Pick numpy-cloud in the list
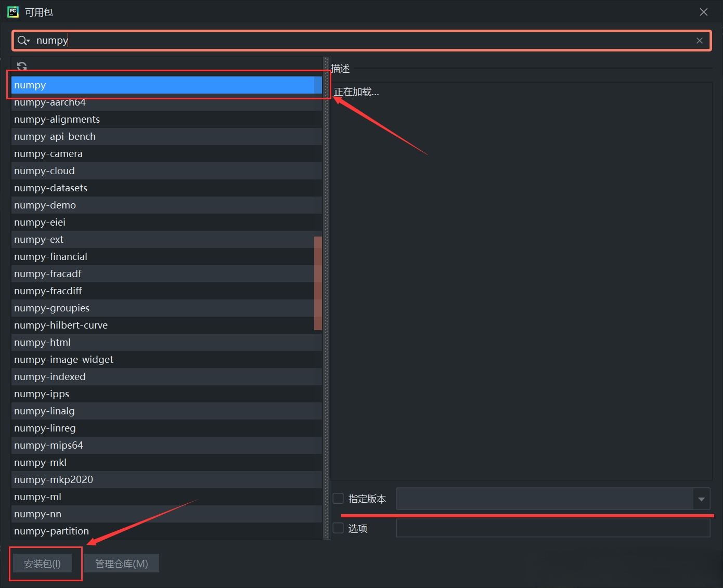This screenshot has width=723, height=588. (x=166, y=171)
